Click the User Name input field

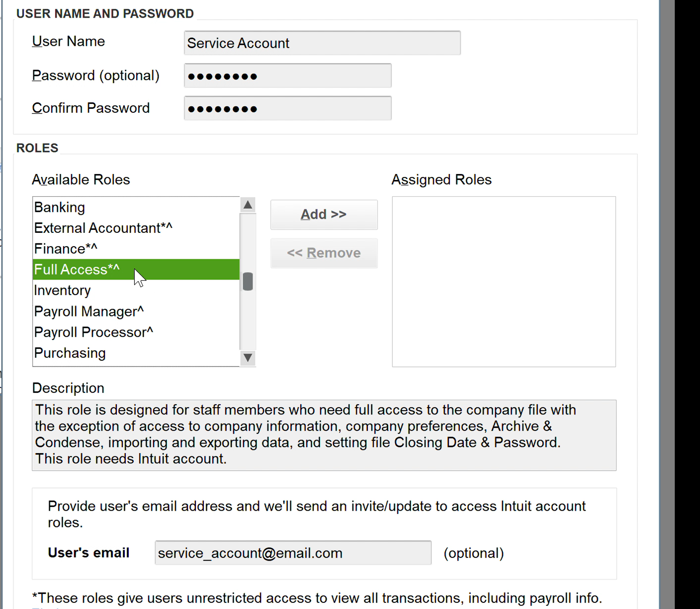click(322, 43)
